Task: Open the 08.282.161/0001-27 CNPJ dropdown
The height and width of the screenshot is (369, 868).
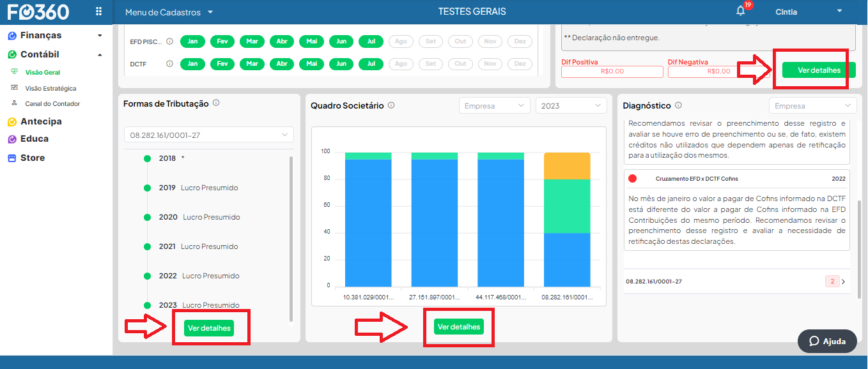Action: (208, 135)
